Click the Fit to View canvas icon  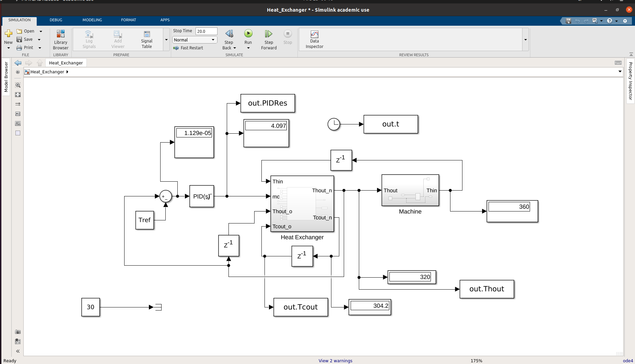18,95
